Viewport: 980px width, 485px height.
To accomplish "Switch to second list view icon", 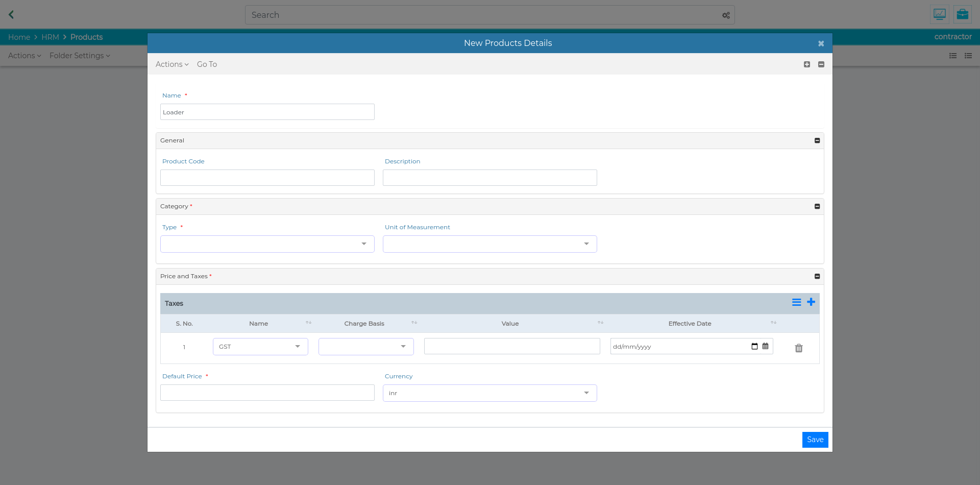I will [x=968, y=56].
